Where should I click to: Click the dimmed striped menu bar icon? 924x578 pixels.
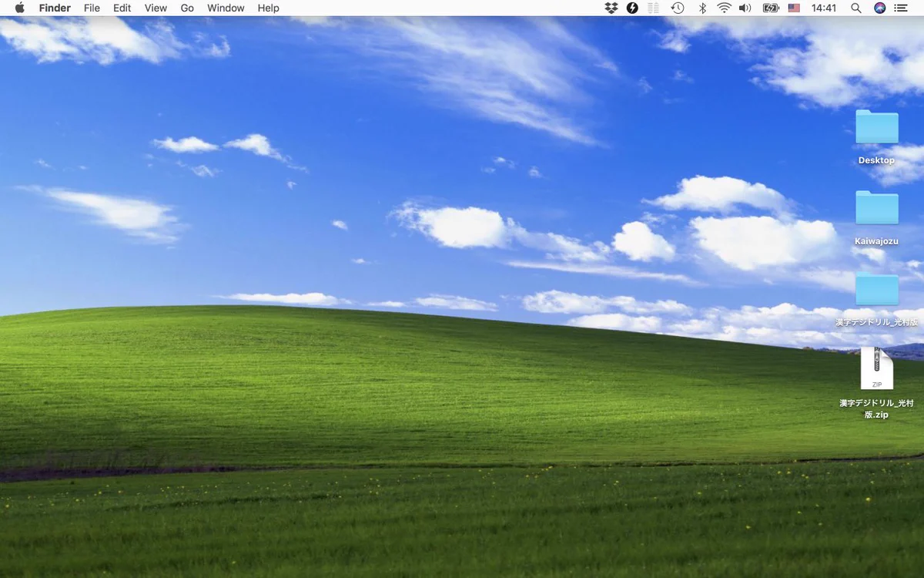click(654, 8)
